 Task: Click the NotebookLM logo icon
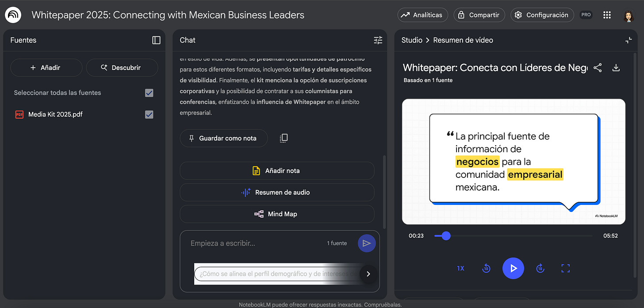(x=13, y=15)
